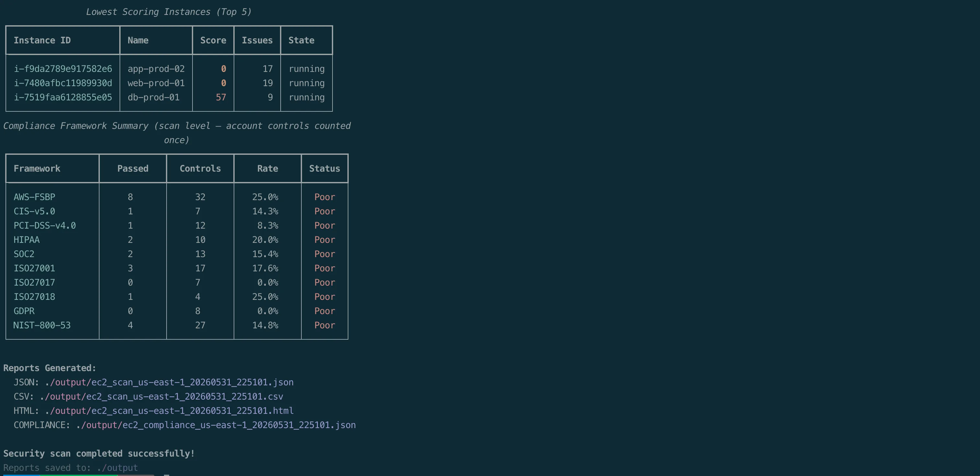Click the Instance ID column header
Viewport: 980px width, 476px height.
pyautogui.click(x=42, y=40)
